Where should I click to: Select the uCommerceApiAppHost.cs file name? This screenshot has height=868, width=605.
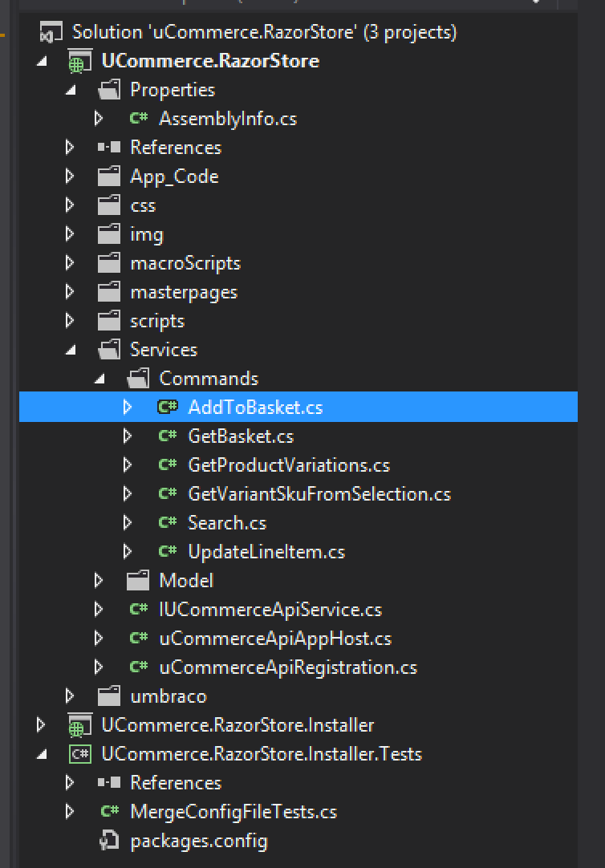275,639
